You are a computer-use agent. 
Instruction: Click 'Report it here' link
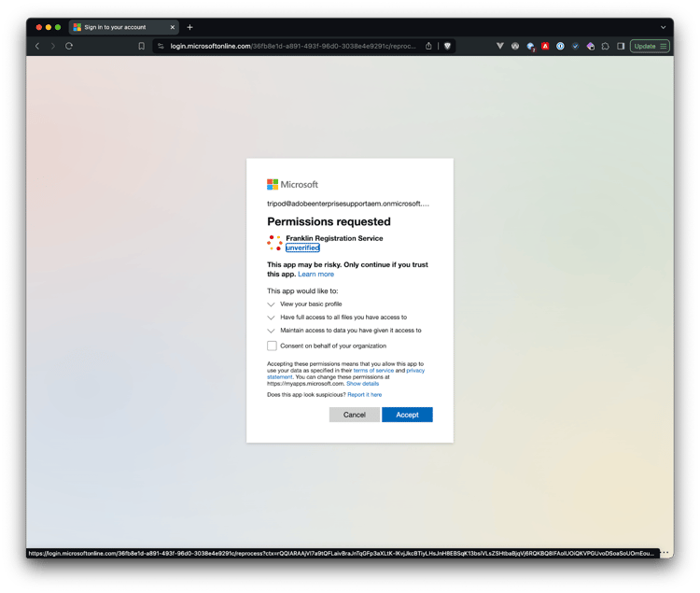tap(365, 395)
